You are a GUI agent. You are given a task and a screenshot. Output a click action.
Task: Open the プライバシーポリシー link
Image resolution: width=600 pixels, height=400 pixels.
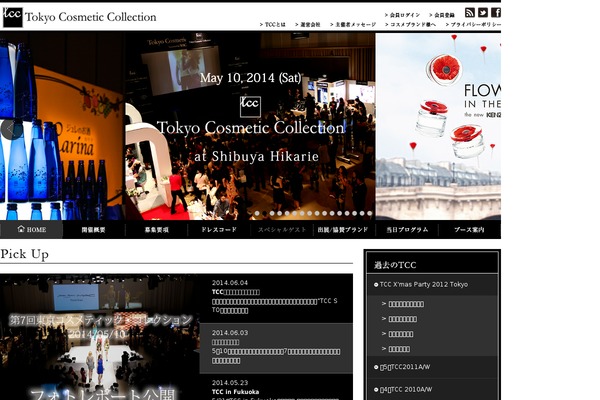pyautogui.click(x=473, y=24)
